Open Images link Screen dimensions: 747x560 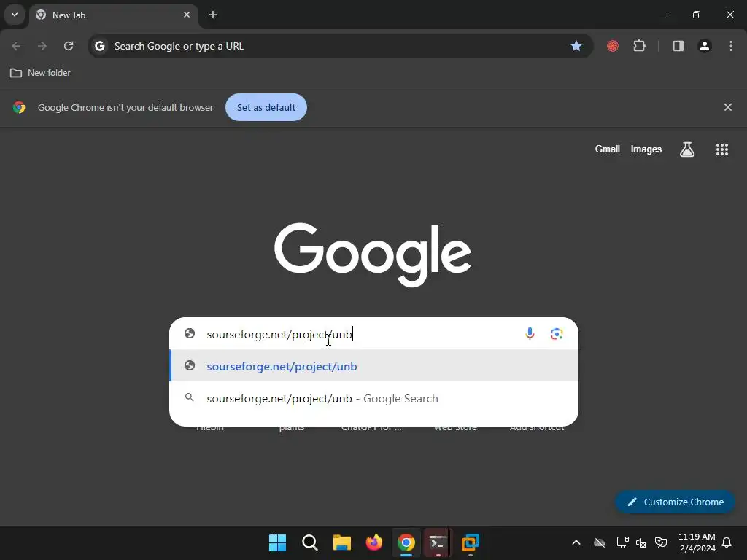[646, 149]
